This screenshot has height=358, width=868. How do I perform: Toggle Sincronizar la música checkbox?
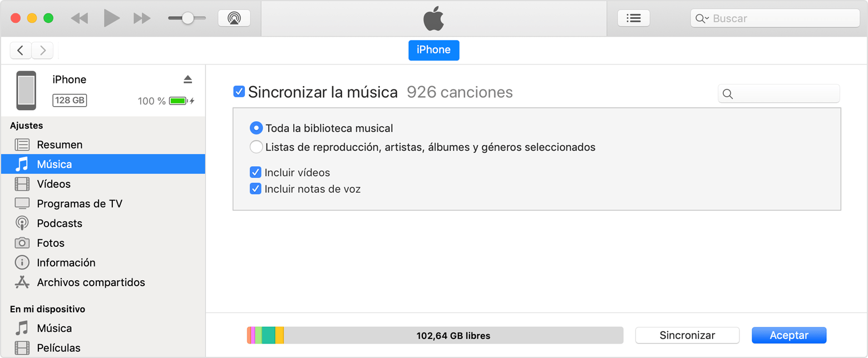[x=239, y=92]
